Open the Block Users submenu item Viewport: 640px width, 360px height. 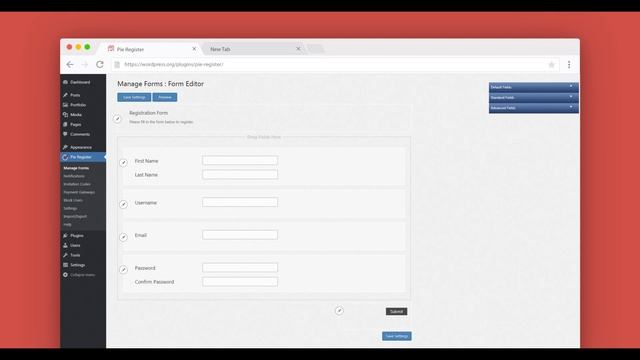click(73, 200)
